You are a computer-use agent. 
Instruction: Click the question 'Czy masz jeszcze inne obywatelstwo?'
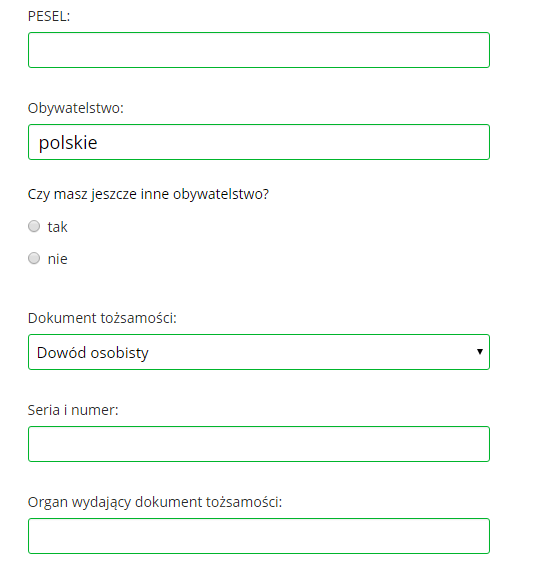click(x=148, y=194)
